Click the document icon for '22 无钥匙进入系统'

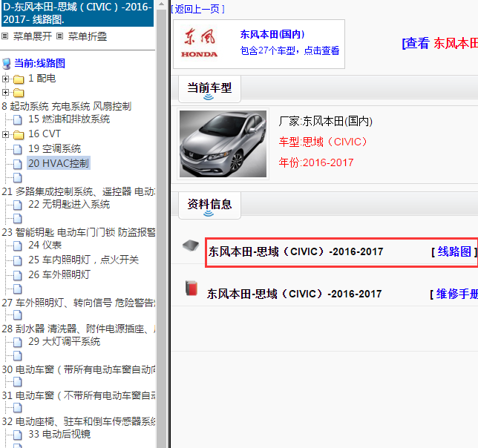point(18,205)
